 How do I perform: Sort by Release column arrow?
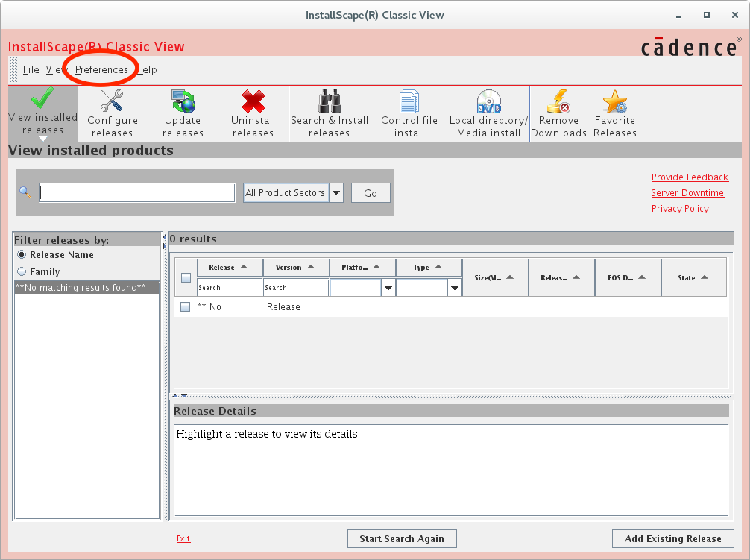pos(244,267)
